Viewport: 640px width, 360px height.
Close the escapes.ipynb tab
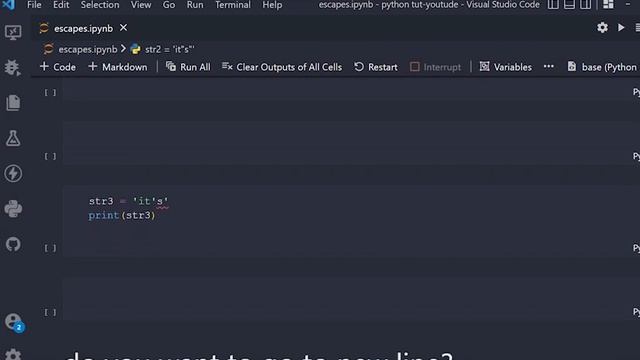(x=123, y=28)
